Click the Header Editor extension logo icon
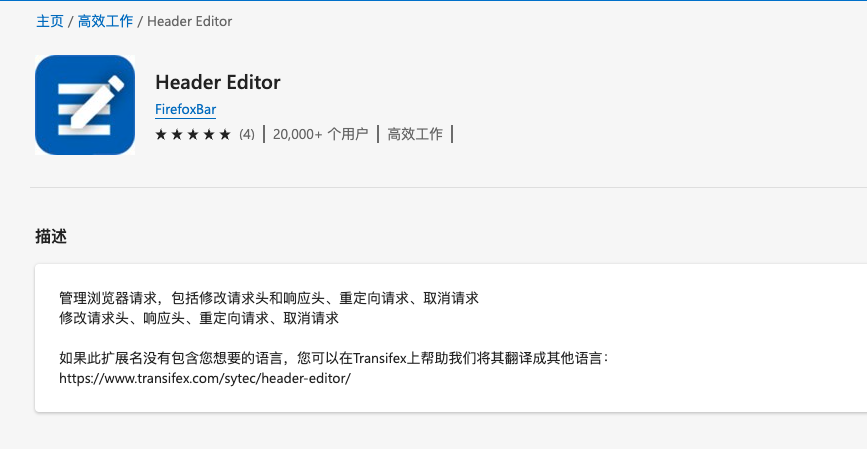Screen dimensions: 867x449 click(85, 105)
